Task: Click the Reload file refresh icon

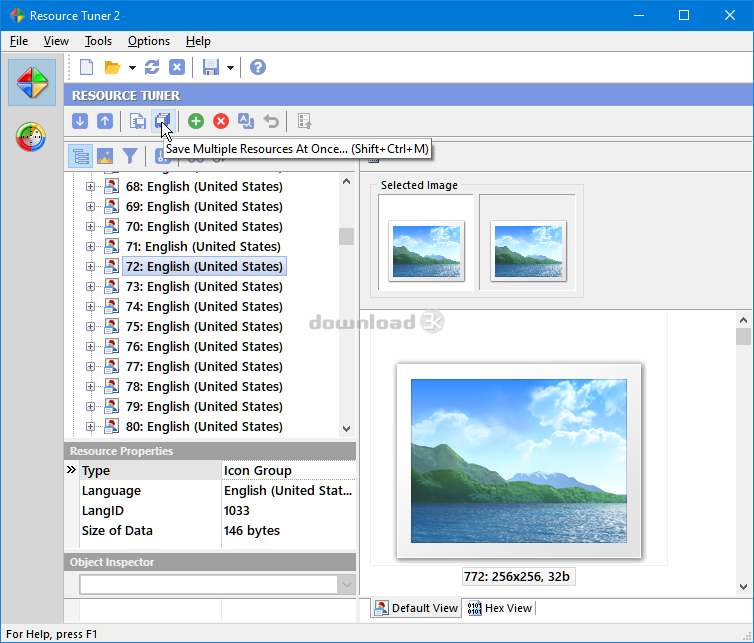Action: pyautogui.click(x=152, y=67)
